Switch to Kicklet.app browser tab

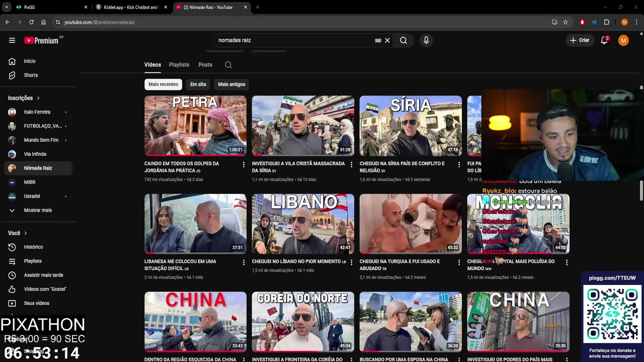point(131,7)
